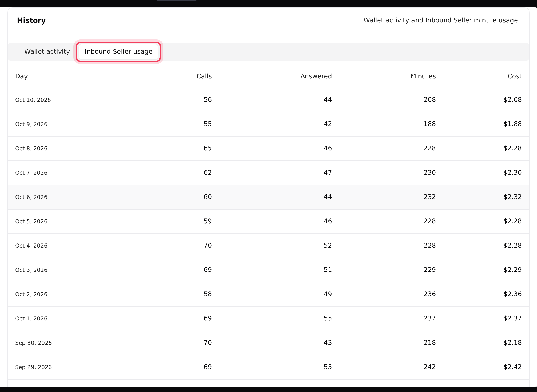
Task: Select the Sep 29, 2026 date cell
Action: 34,367
